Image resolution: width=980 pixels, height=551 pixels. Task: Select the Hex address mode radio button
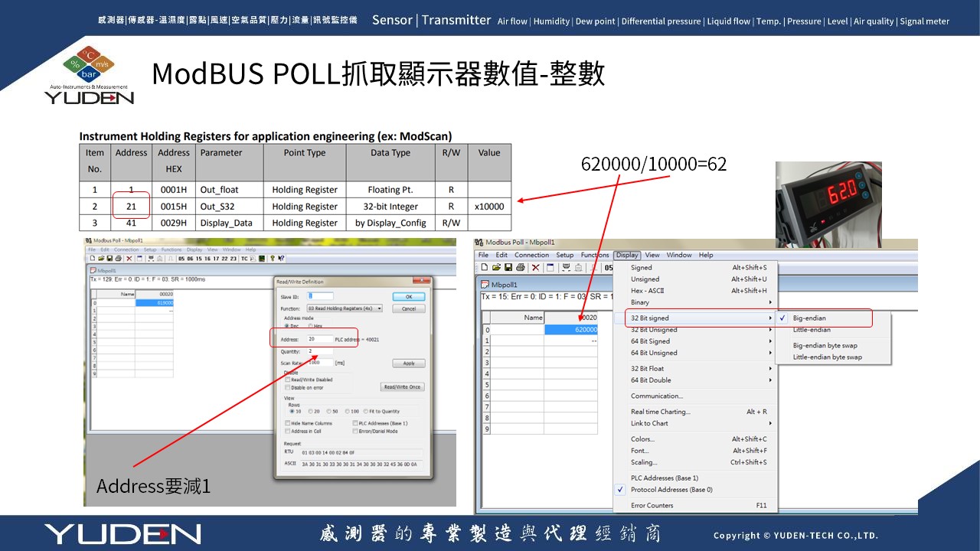(311, 326)
